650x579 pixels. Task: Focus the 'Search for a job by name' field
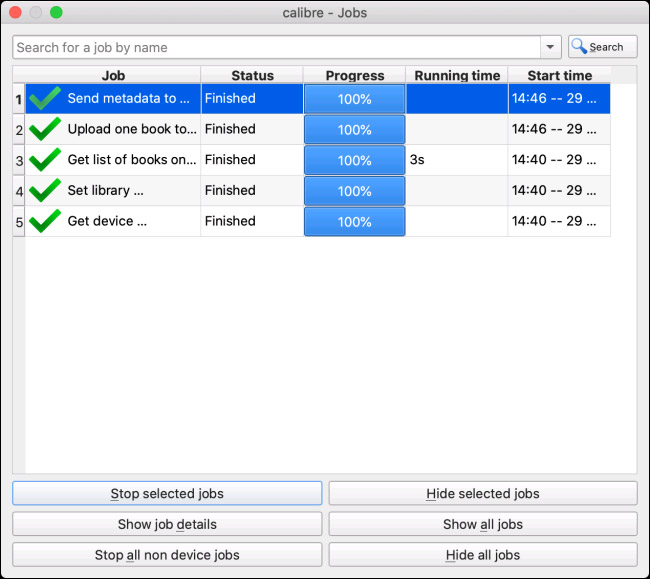pyautogui.click(x=276, y=47)
